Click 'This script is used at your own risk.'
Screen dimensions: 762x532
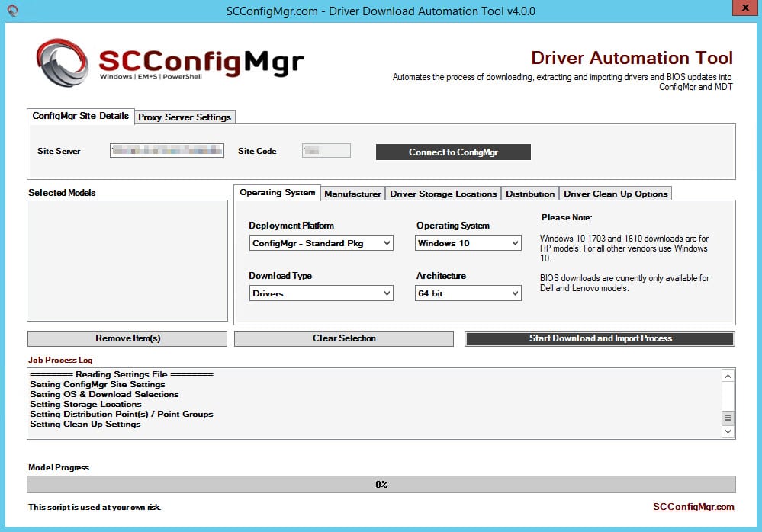(x=95, y=508)
